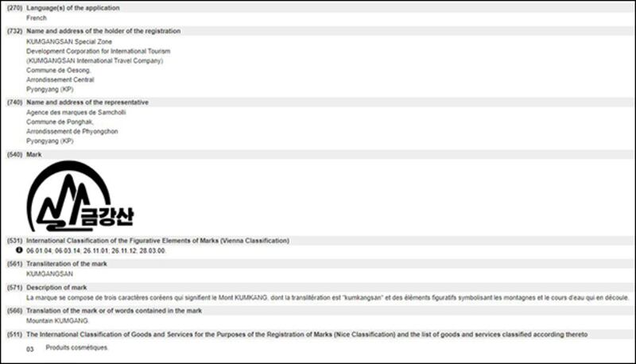Select Nice class number '03'
Viewport: 636px width, 364px height.
(x=30, y=349)
